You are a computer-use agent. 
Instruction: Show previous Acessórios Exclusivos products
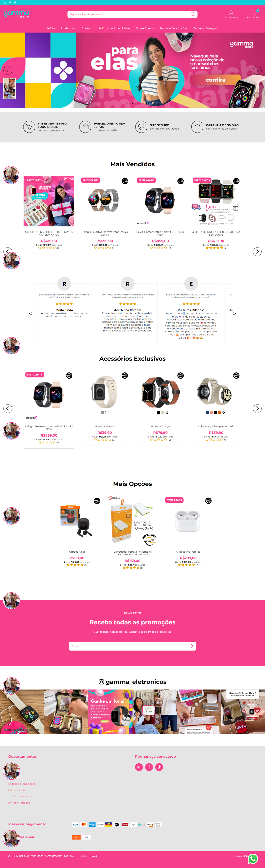(8, 408)
